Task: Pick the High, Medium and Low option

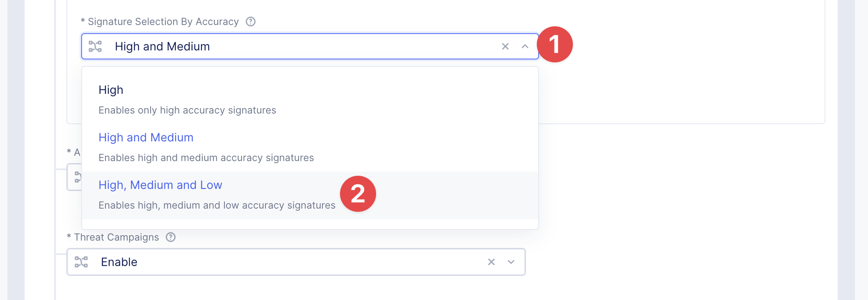Action: click(x=160, y=185)
